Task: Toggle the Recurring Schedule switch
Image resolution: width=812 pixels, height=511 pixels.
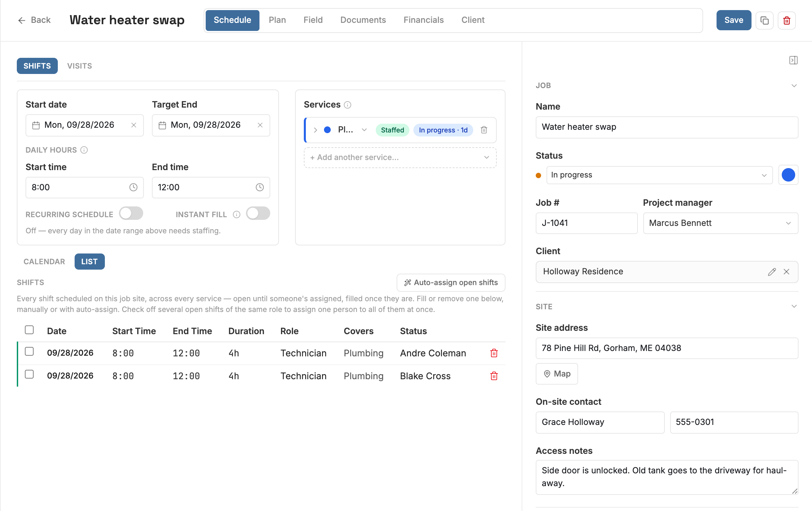Action: (131, 213)
